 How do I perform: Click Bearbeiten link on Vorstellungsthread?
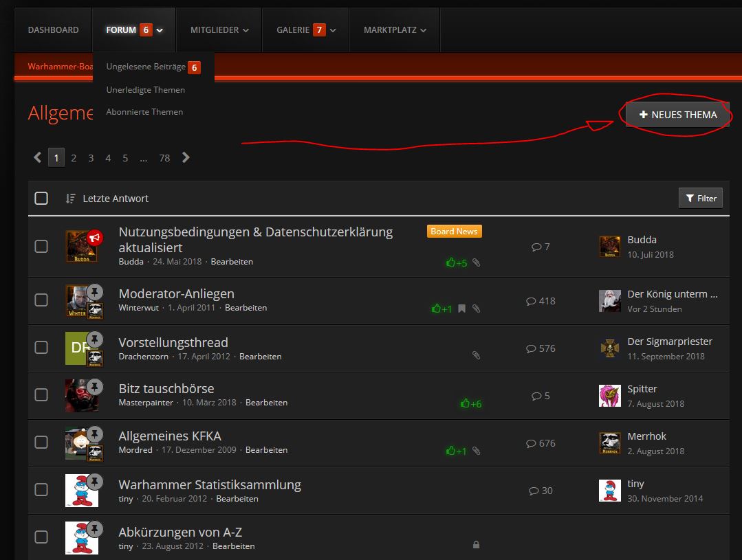click(x=260, y=357)
